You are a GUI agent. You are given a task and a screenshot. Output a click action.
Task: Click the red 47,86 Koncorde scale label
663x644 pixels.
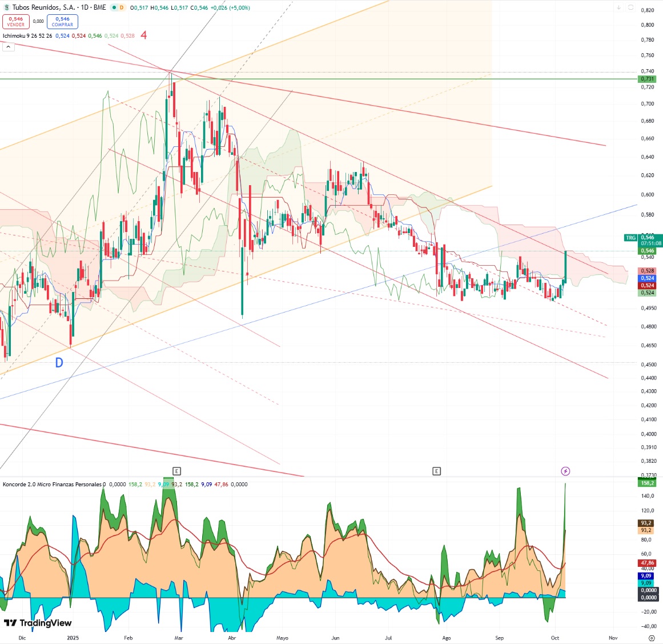coord(647,563)
